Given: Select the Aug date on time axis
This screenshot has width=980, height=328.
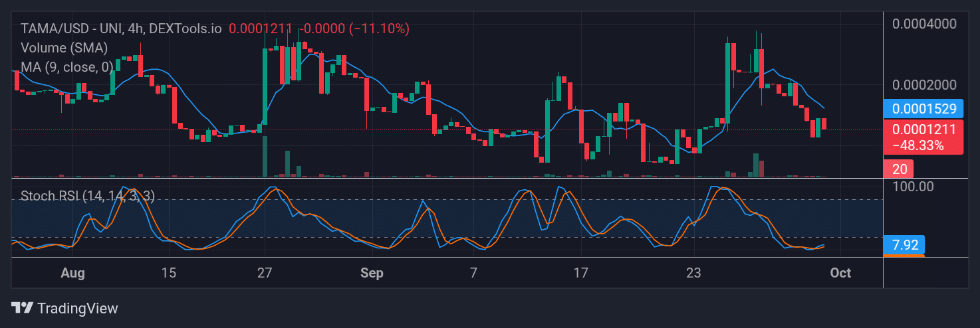Looking at the screenshot, I should tap(72, 273).
